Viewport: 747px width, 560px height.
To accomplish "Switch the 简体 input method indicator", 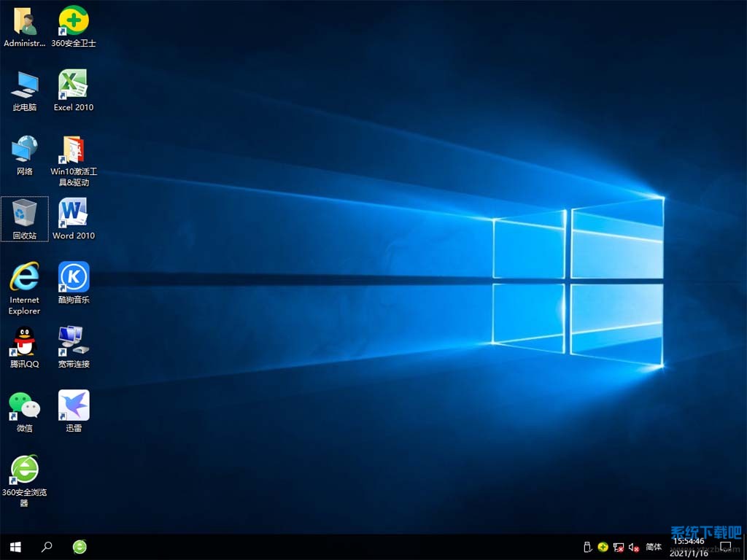I will tap(654, 547).
